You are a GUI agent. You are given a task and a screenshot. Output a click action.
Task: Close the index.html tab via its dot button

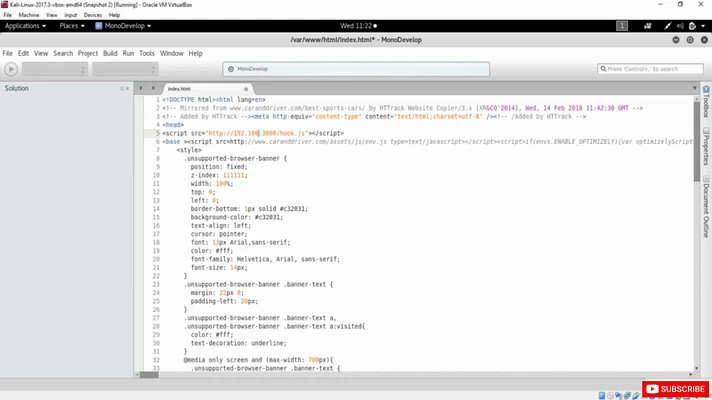click(246, 89)
